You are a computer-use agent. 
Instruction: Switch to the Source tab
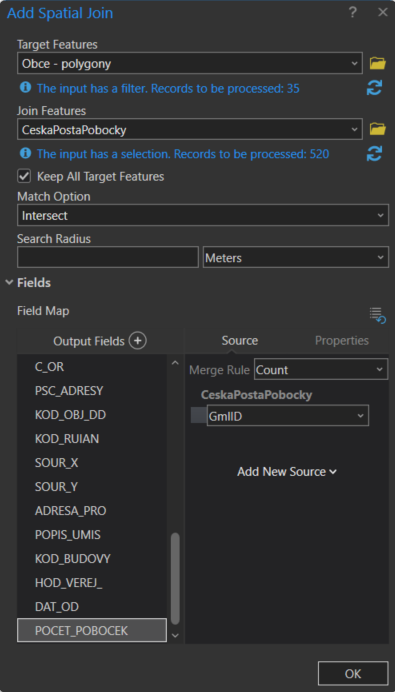240,341
